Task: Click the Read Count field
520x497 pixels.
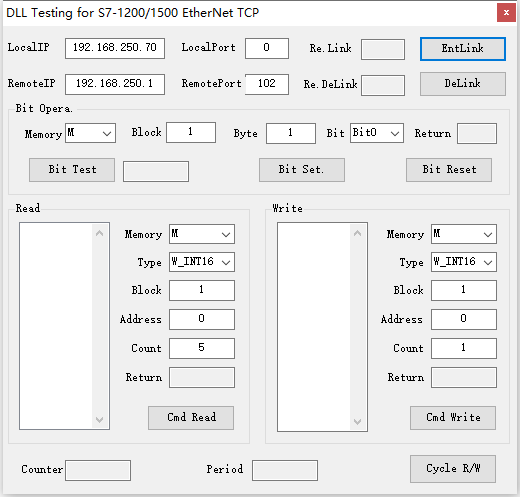Action: coord(202,348)
